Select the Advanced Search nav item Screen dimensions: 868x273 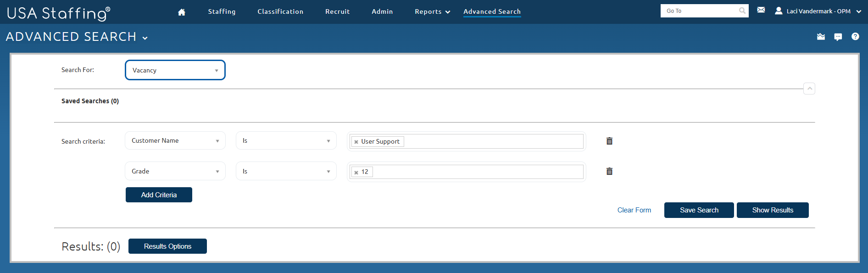(x=492, y=11)
